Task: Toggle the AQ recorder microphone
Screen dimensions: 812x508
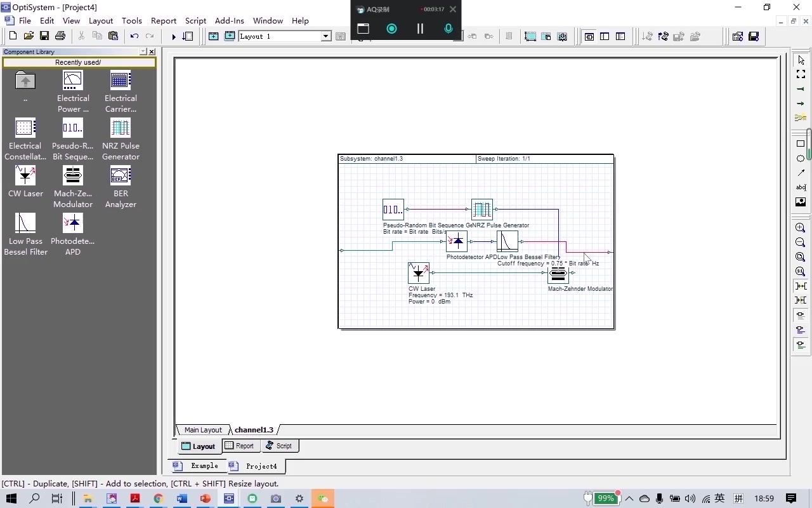Action: [x=449, y=29]
